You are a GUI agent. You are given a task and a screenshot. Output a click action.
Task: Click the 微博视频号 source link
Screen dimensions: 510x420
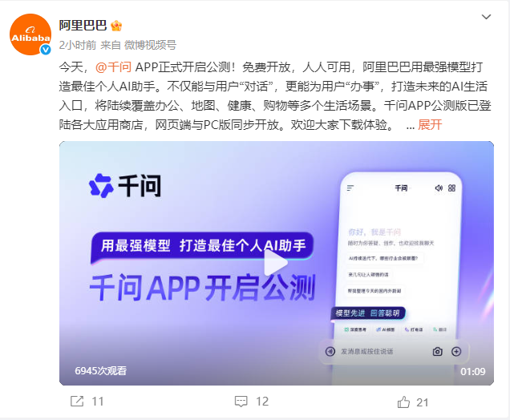150,45
